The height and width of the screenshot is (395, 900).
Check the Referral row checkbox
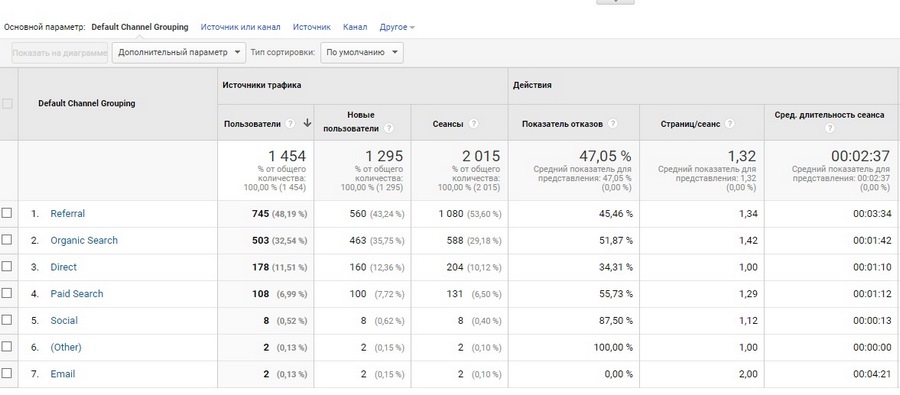[6, 213]
